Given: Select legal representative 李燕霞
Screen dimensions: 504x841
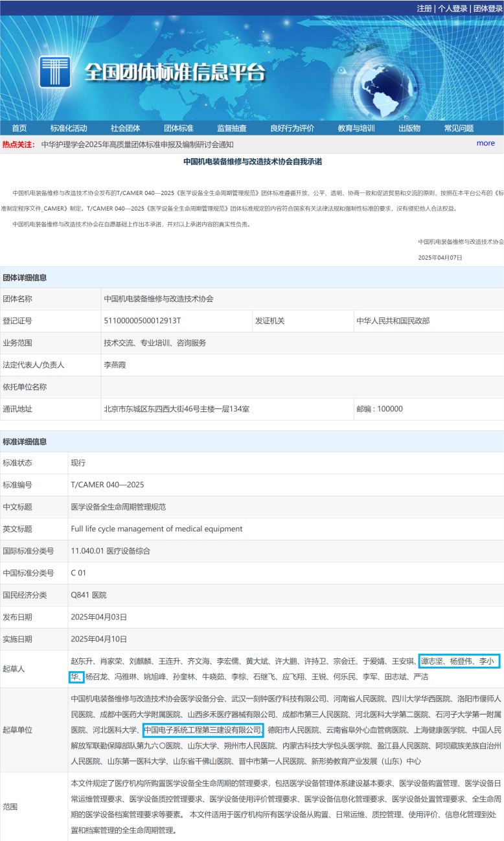Looking at the screenshot, I should pos(115,365).
